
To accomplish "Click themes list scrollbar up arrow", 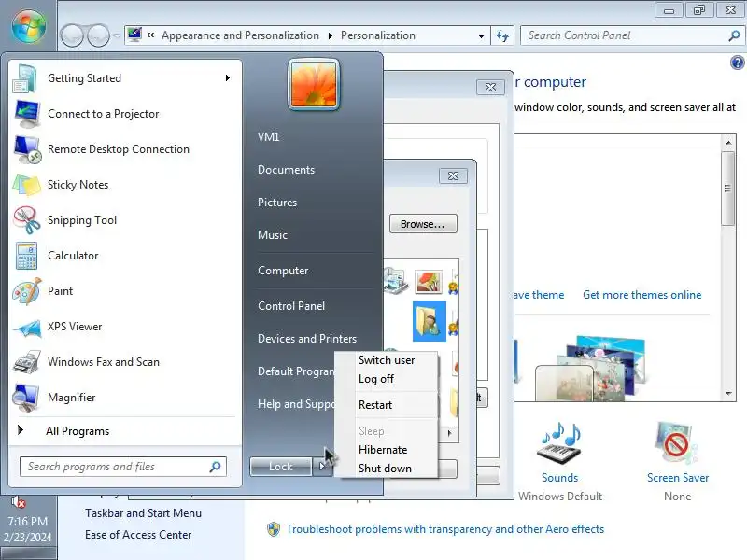I will click(x=728, y=143).
